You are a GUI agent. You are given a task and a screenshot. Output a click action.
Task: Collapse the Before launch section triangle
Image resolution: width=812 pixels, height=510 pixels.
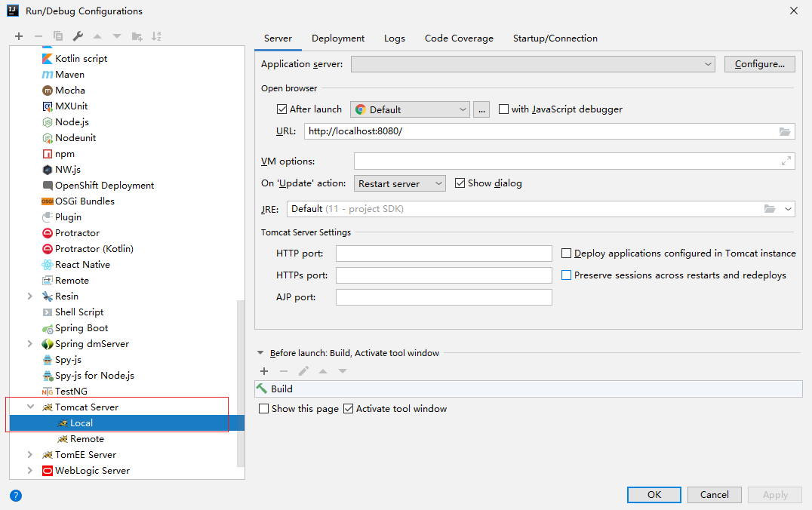(260, 353)
